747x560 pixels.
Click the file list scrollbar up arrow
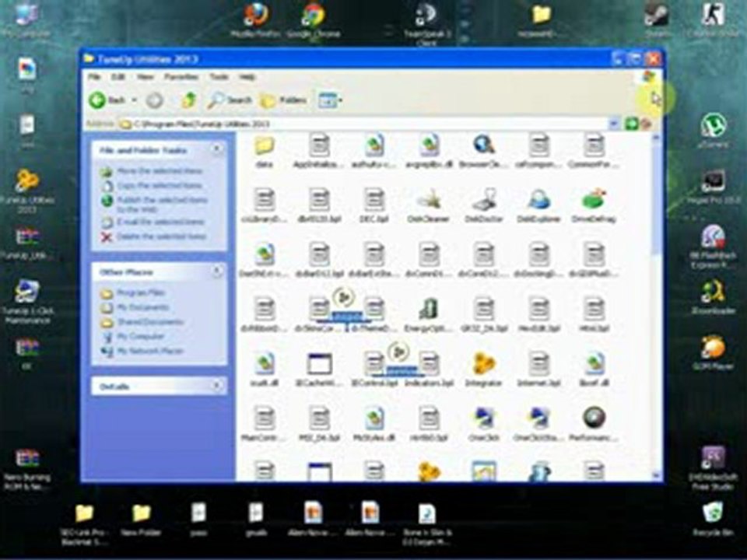pyautogui.click(x=656, y=138)
